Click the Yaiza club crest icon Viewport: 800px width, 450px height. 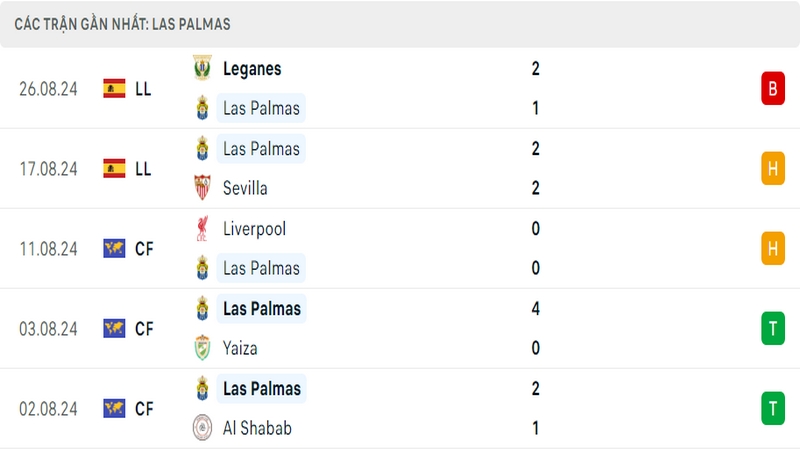click(x=202, y=347)
